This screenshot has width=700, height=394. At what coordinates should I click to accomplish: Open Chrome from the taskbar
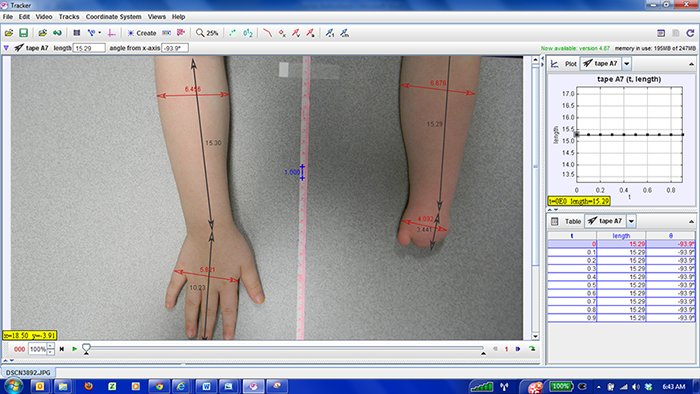pos(159,386)
